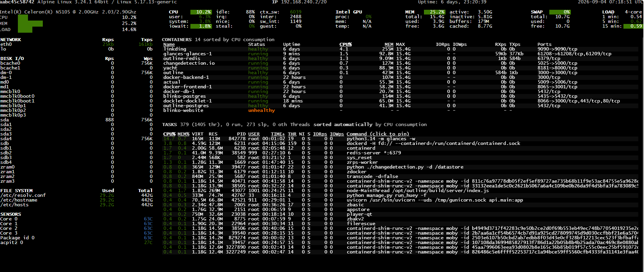Viewport: 644px width, 272px height.
Task: Click the eth0 network interface name
Action: 6,44
